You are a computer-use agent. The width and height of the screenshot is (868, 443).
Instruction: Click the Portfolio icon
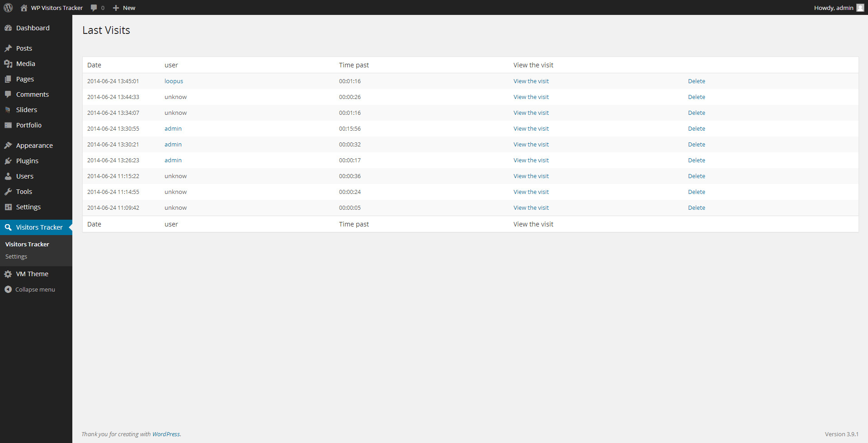(x=9, y=125)
